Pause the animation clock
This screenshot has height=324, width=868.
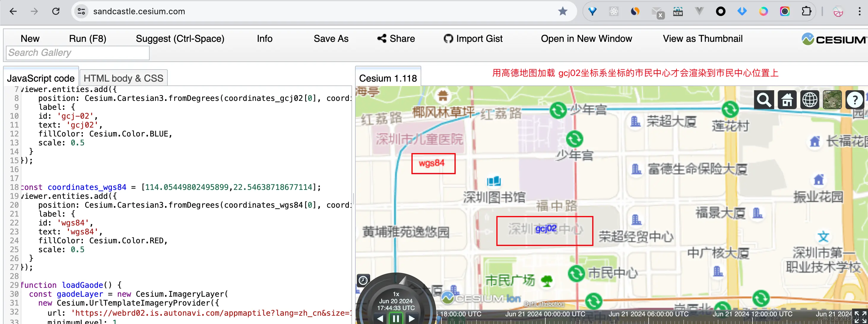coord(396,318)
